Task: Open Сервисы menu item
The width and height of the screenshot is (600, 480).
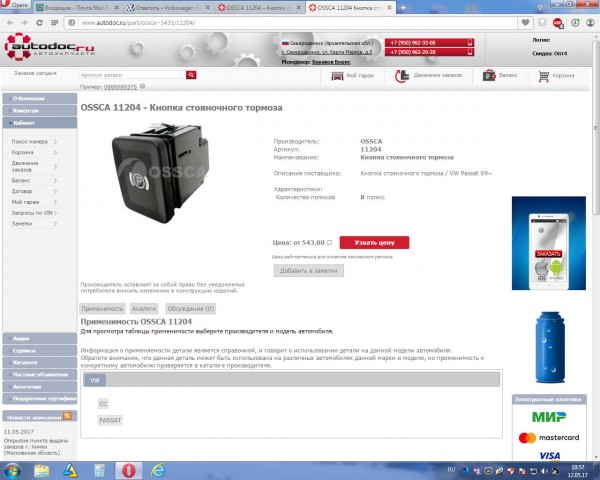Action: [x=40, y=351]
